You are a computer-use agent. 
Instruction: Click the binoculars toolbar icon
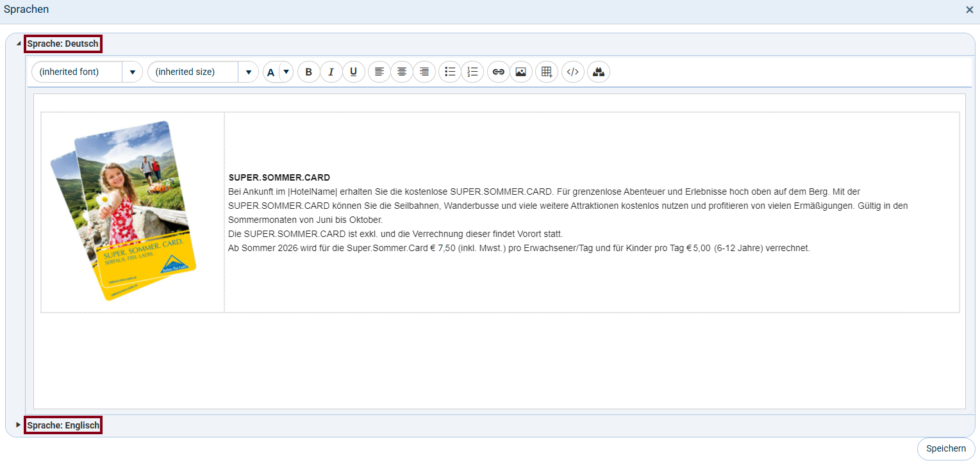(x=599, y=72)
